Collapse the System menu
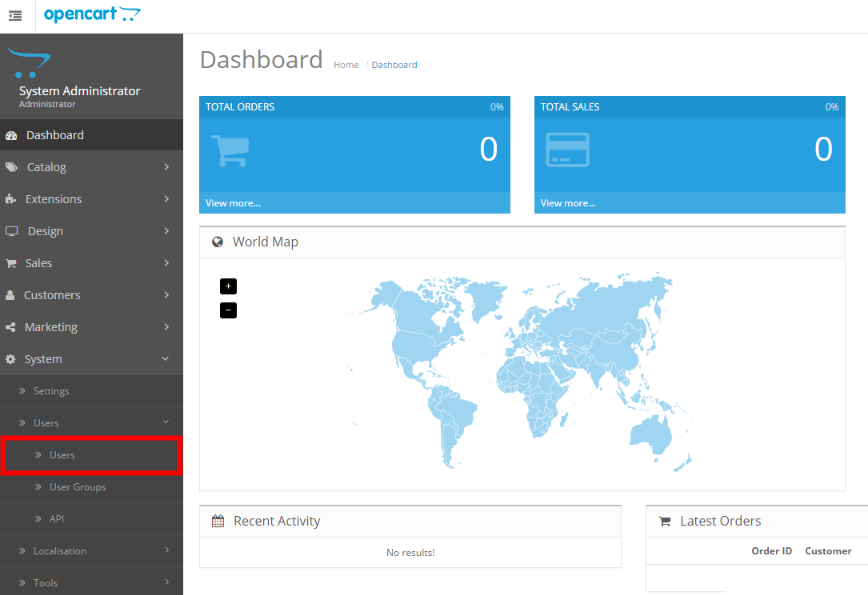The width and height of the screenshot is (868, 595). coord(91,359)
